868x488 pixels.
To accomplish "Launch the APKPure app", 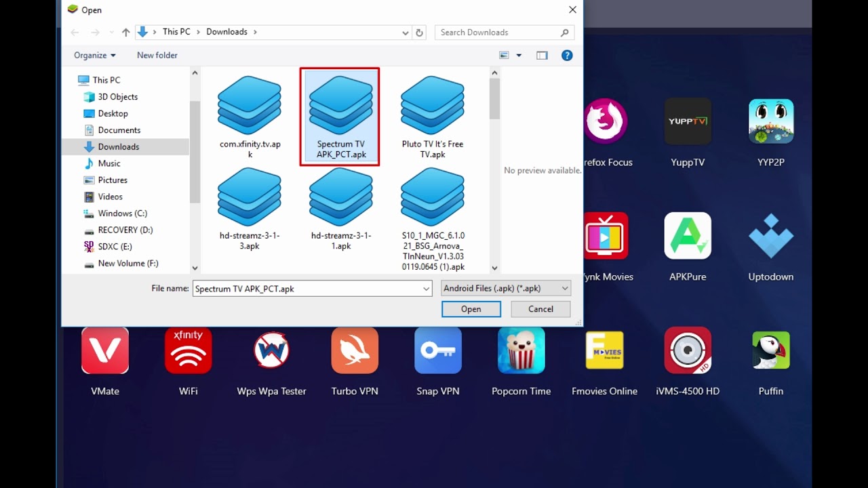I will 687,236.
